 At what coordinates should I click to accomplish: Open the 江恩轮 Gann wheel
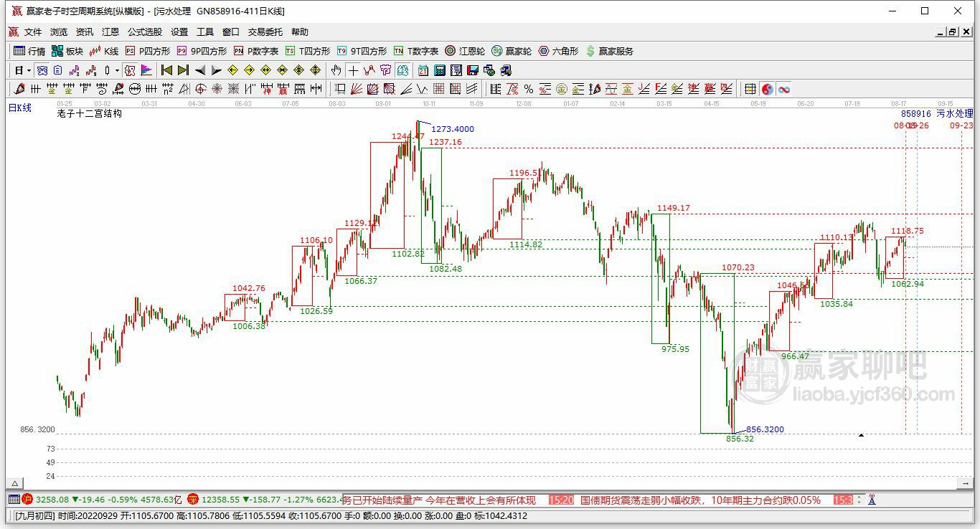pyautogui.click(x=465, y=51)
